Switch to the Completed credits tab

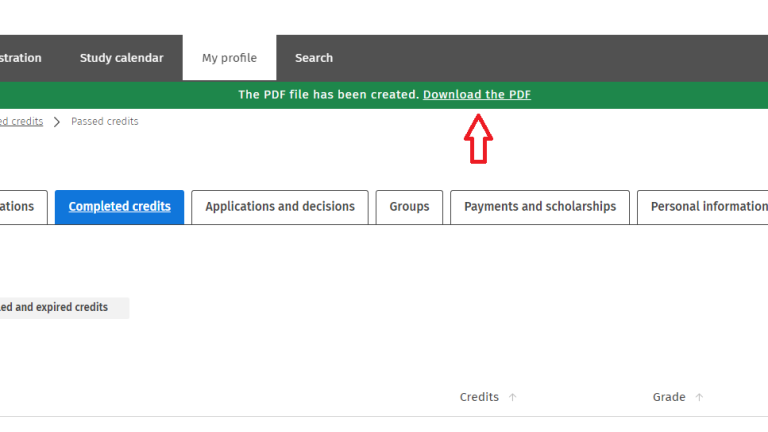coord(119,207)
